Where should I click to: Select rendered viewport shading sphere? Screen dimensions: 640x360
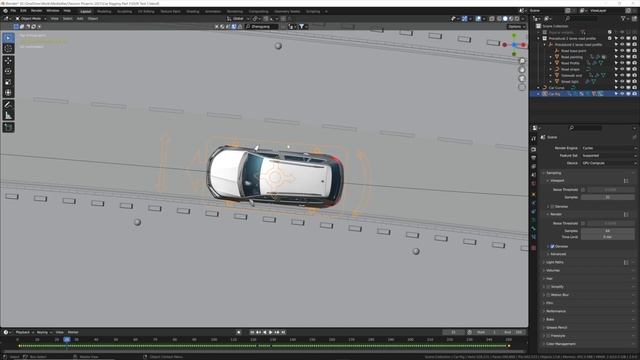click(x=517, y=18)
